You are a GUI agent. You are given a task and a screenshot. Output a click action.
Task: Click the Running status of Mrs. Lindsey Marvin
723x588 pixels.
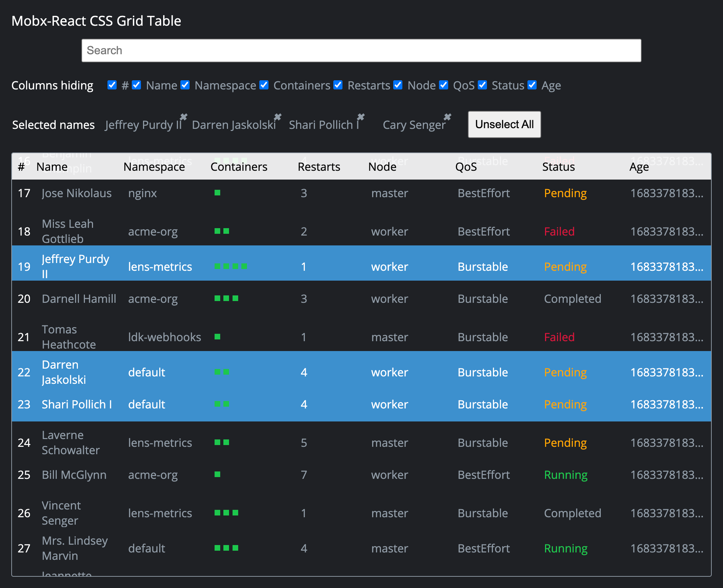566,548
